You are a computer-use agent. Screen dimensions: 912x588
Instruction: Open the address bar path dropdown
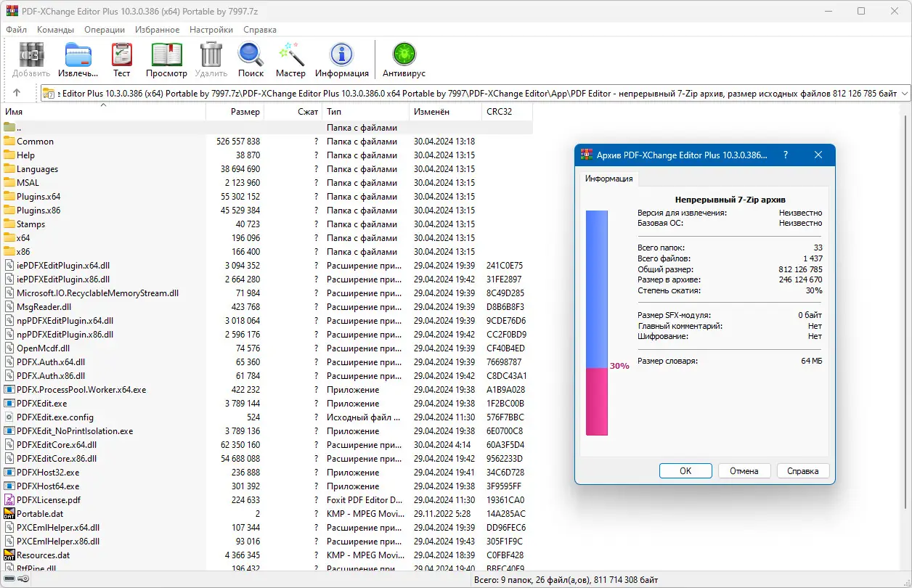click(x=903, y=92)
